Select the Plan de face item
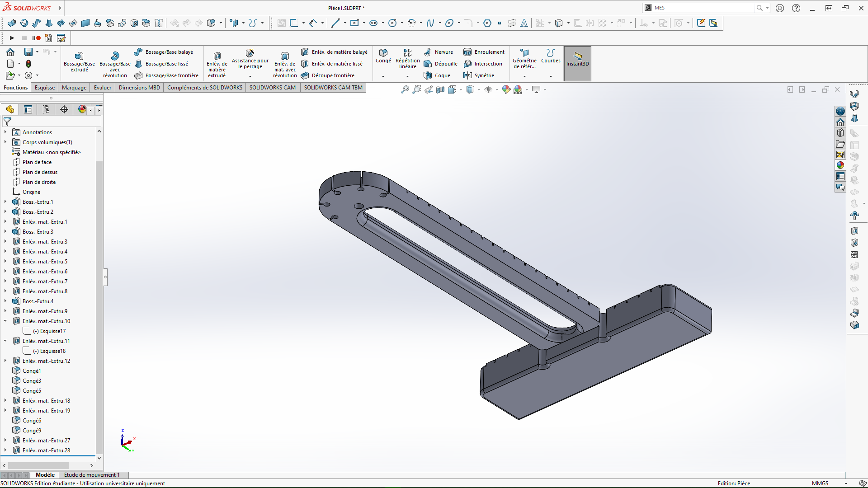The image size is (868, 488). 37,162
